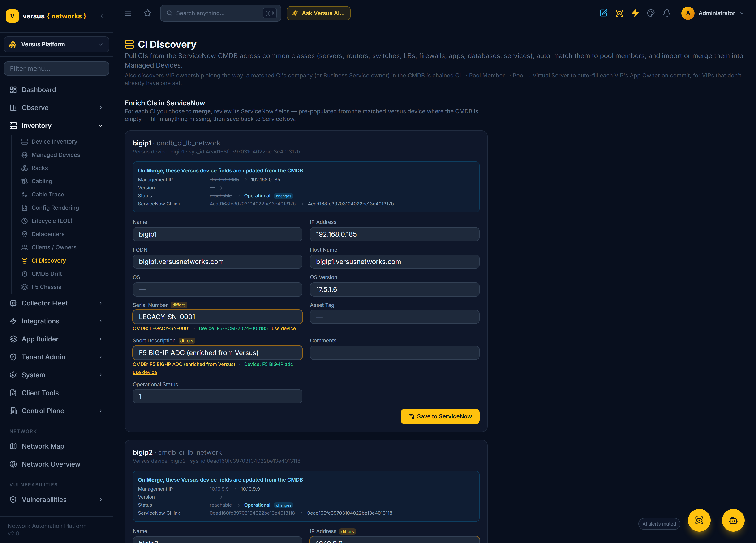Open the Administrator account dropdown
This screenshot has width=756, height=543.
click(713, 13)
